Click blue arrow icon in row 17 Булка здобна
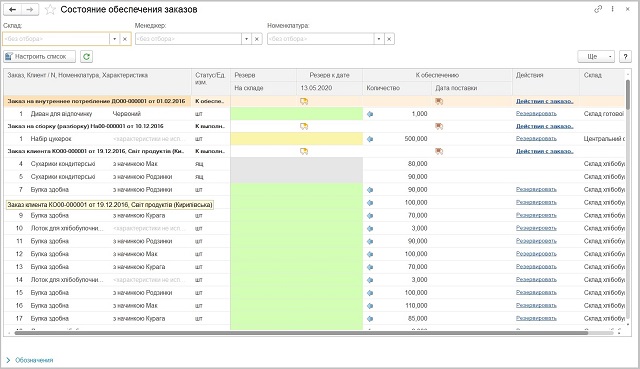This screenshot has width=640, height=369. click(370, 318)
